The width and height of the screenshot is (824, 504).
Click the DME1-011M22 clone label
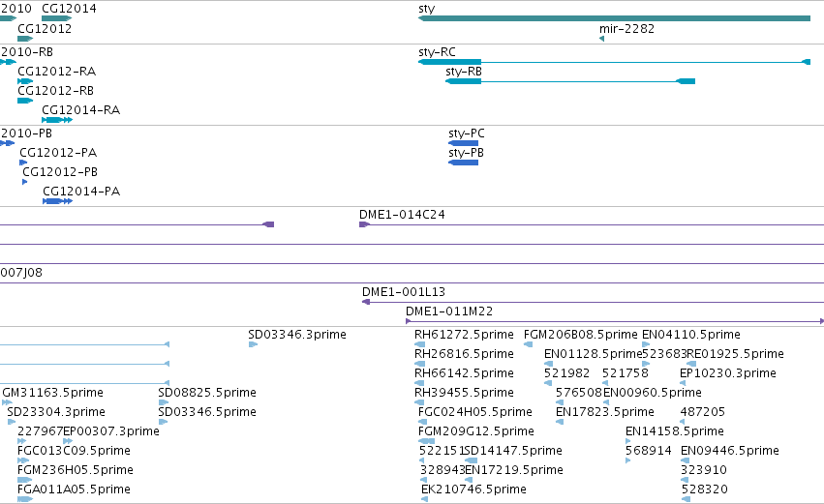449,311
